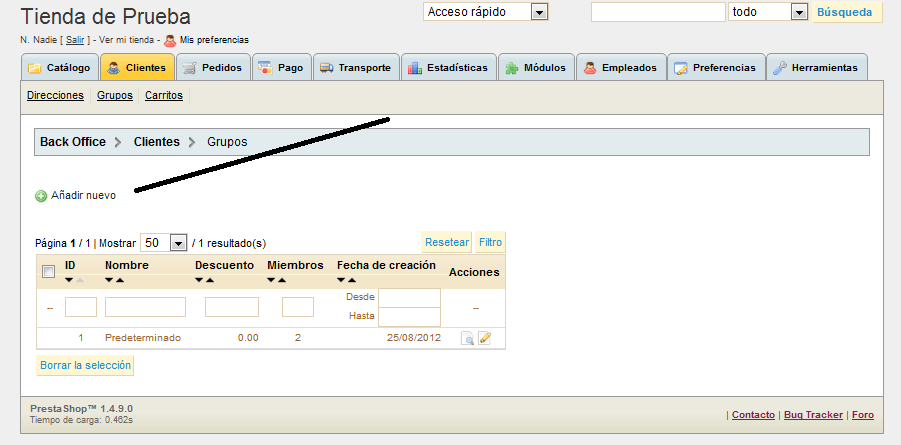Click the Módulos puzzle piece icon
Image resolution: width=901 pixels, height=445 pixels.
pos(511,68)
